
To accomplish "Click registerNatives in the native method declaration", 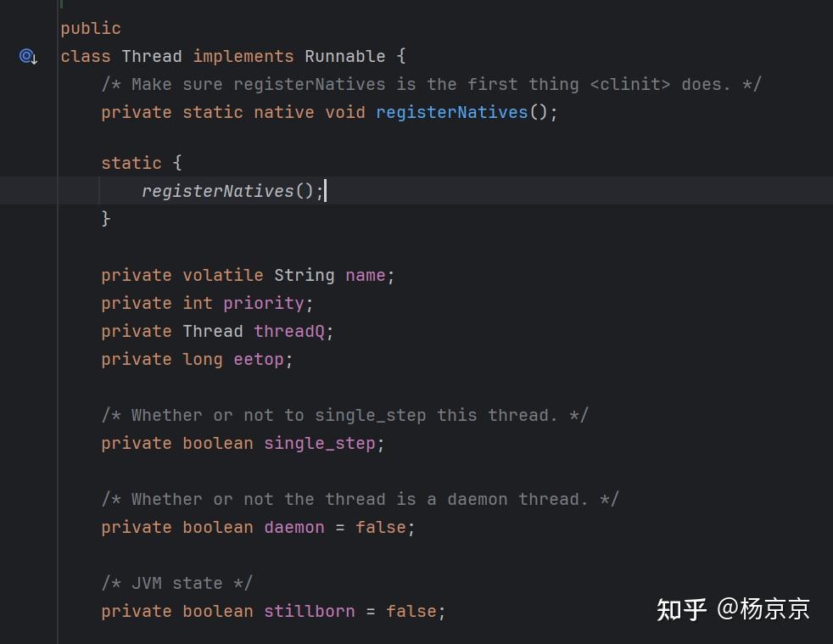I will tap(452, 112).
